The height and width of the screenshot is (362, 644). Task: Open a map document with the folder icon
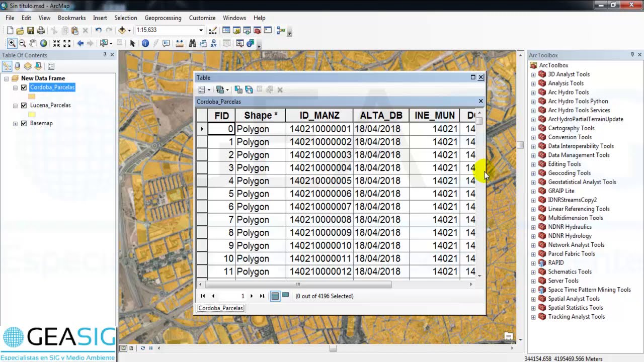click(x=20, y=31)
